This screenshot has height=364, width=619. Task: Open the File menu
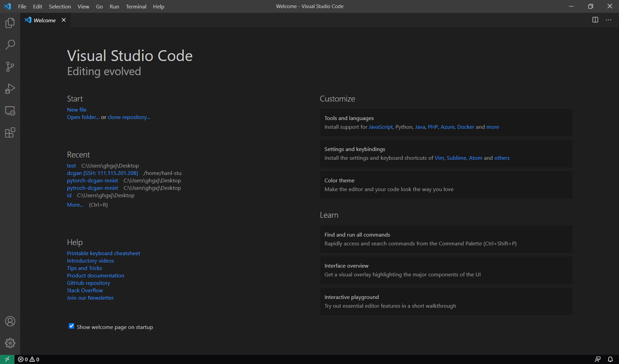[22, 6]
